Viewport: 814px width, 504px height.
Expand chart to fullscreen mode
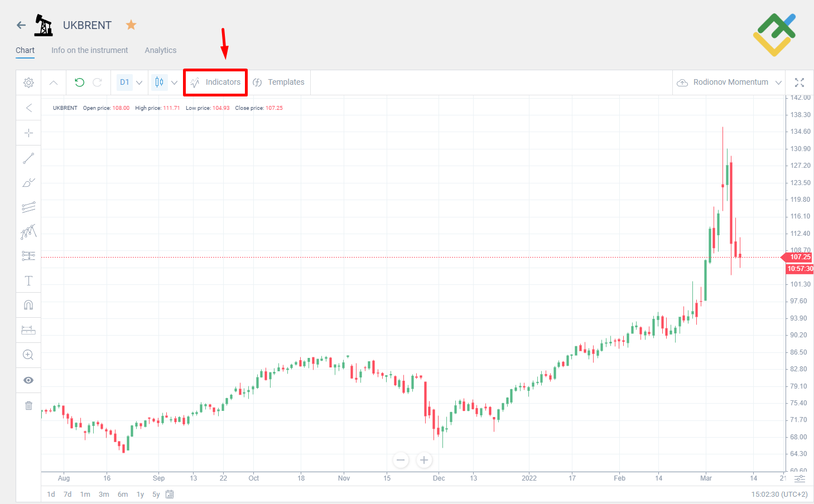(799, 82)
